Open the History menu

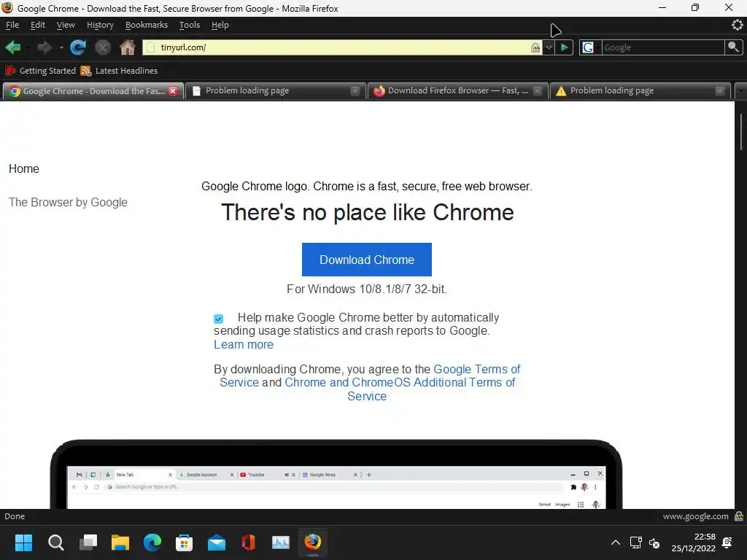(100, 25)
